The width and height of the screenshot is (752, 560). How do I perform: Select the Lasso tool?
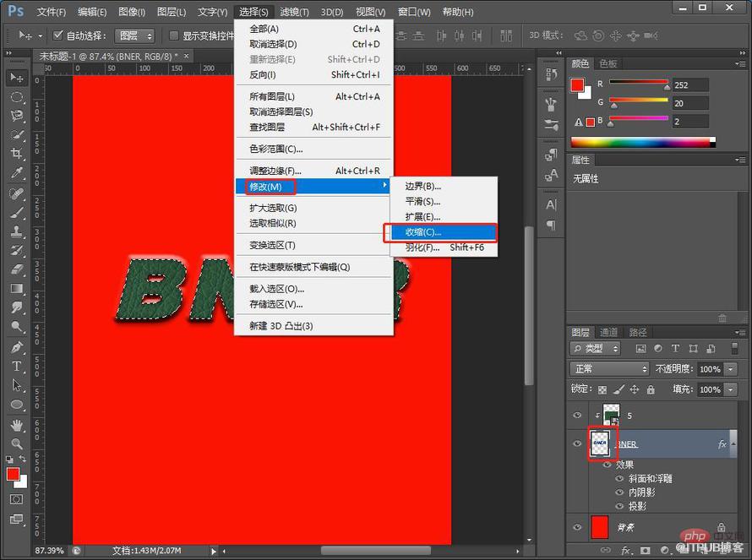(17, 116)
